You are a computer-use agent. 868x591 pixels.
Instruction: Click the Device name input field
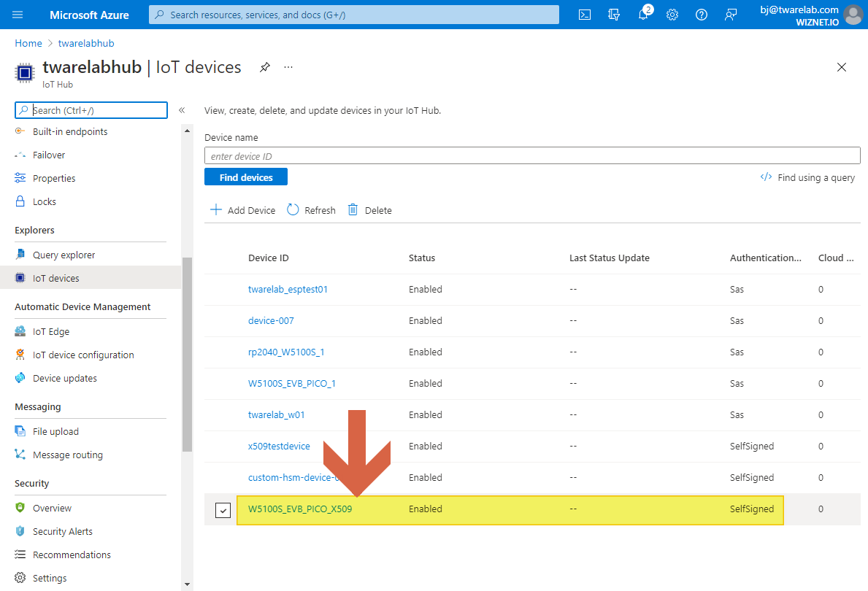pos(532,156)
